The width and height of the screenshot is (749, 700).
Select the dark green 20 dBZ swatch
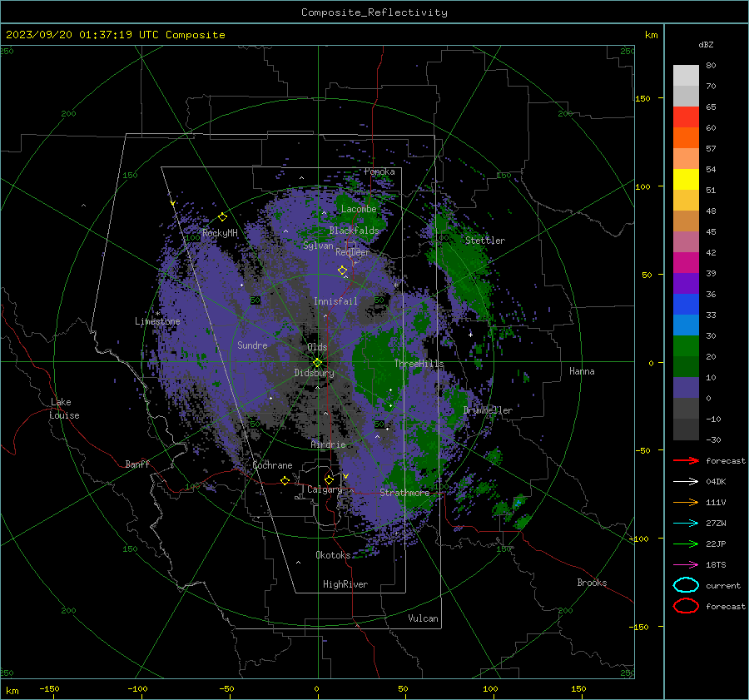click(x=686, y=366)
